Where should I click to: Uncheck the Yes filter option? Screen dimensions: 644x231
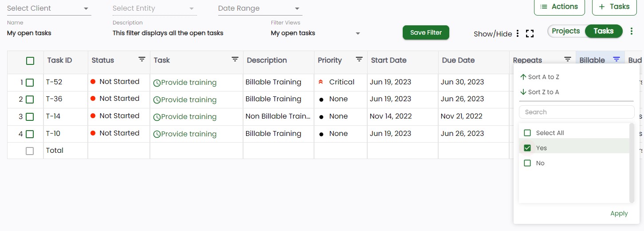(527, 148)
